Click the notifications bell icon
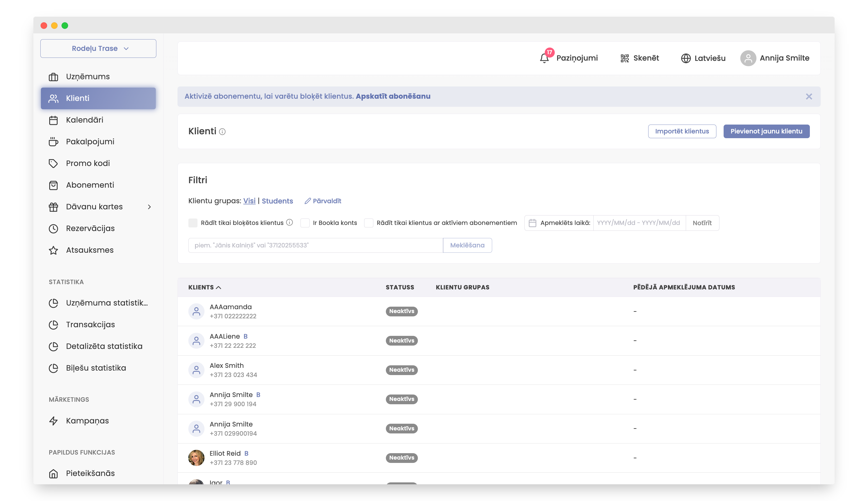 pyautogui.click(x=544, y=58)
